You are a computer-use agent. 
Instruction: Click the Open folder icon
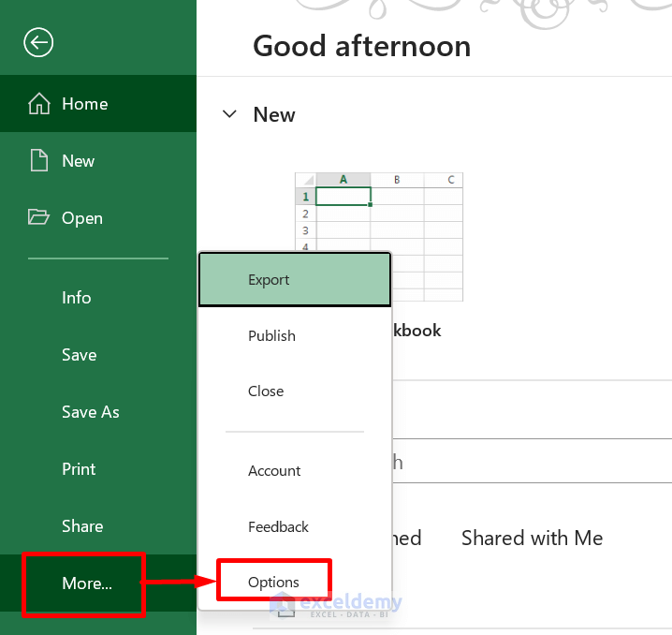click(x=38, y=217)
